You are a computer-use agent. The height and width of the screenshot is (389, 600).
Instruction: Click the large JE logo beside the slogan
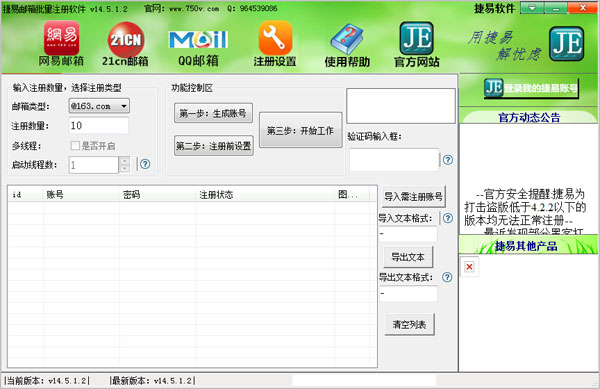(x=567, y=44)
